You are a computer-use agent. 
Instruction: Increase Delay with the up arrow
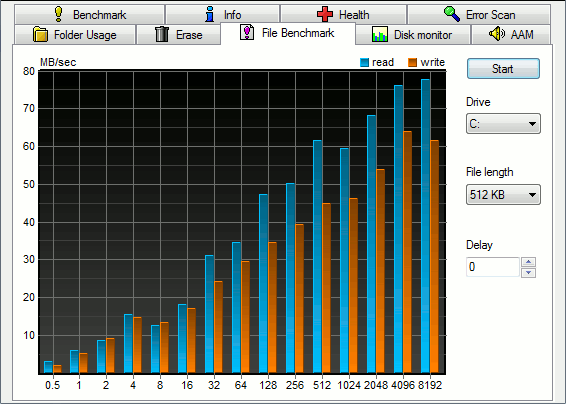528,262
